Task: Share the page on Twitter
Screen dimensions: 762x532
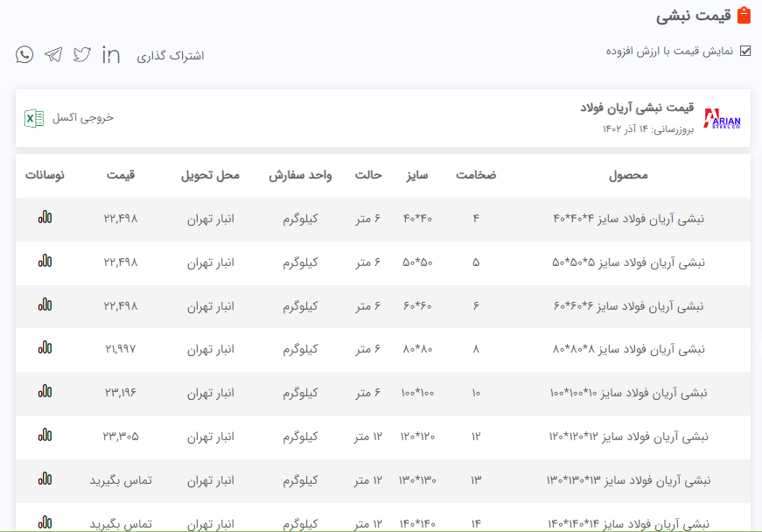Action: click(x=82, y=55)
